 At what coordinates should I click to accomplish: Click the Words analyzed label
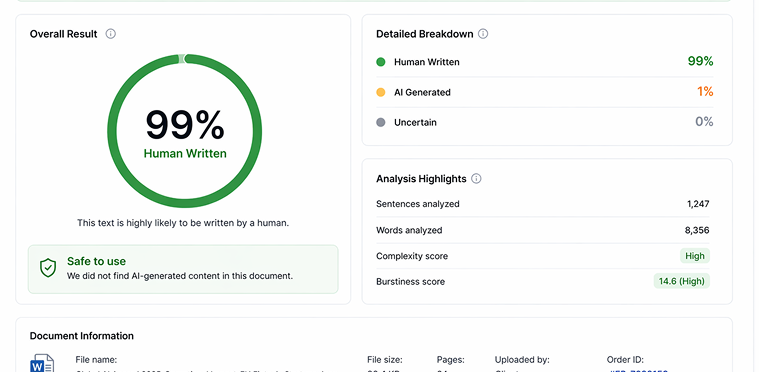409,230
